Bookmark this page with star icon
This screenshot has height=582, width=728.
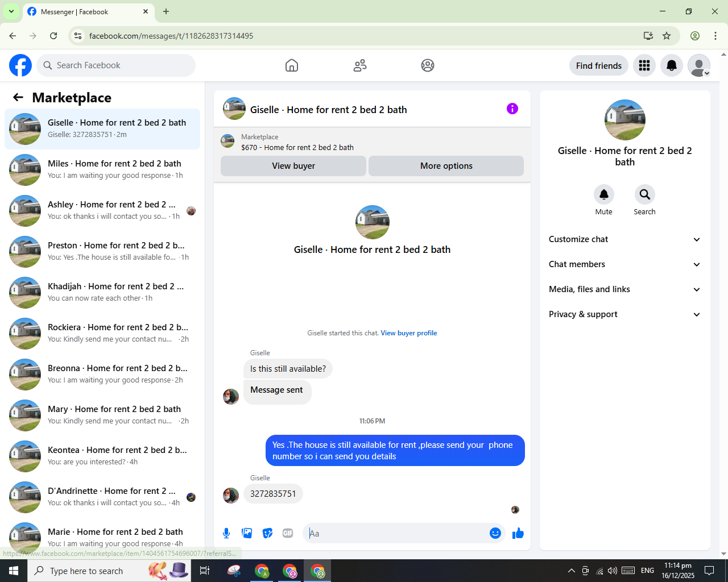pos(667,36)
